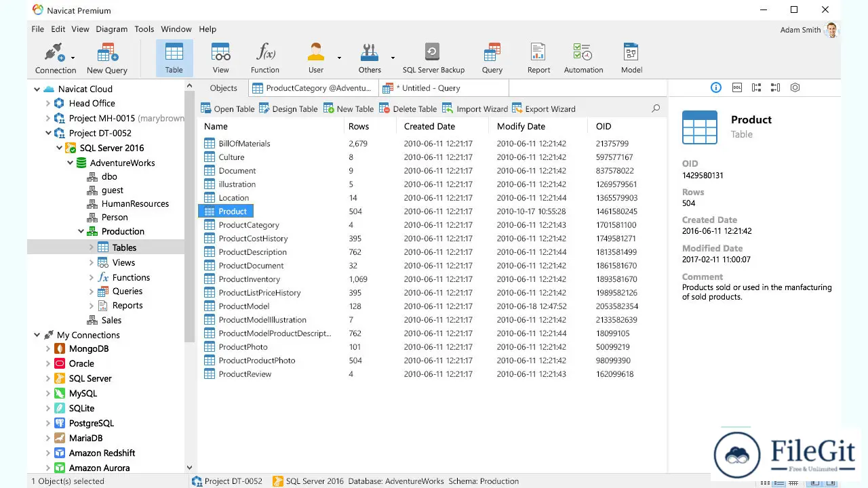Switch to ProductCategory @Adventu... tab
The image size is (868, 488).
click(x=313, y=88)
